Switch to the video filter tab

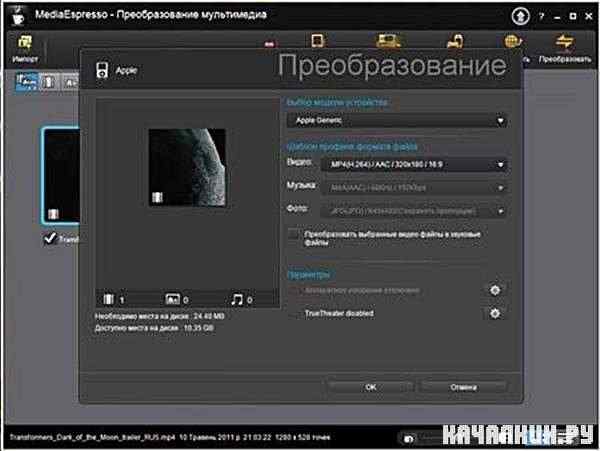(x=49, y=82)
